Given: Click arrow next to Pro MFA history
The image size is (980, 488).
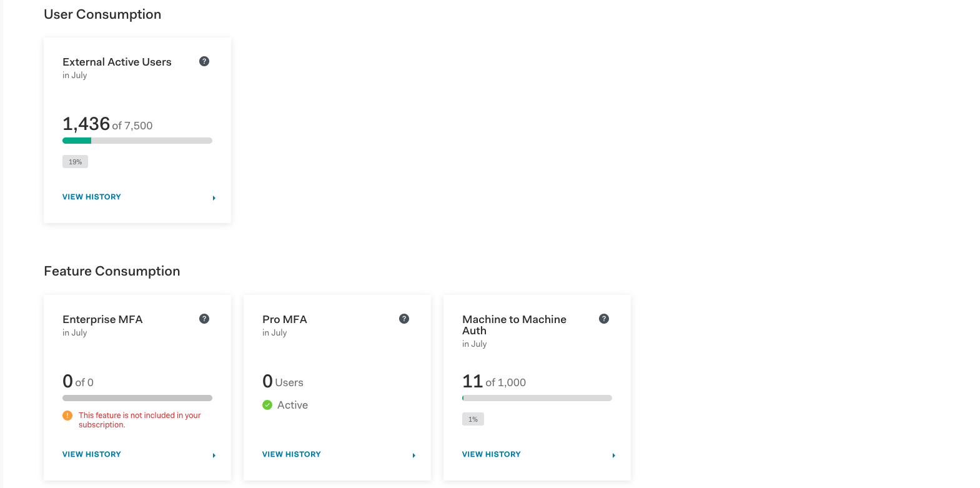Looking at the screenshot, I should pyautogui.click(x=414, y=456).
